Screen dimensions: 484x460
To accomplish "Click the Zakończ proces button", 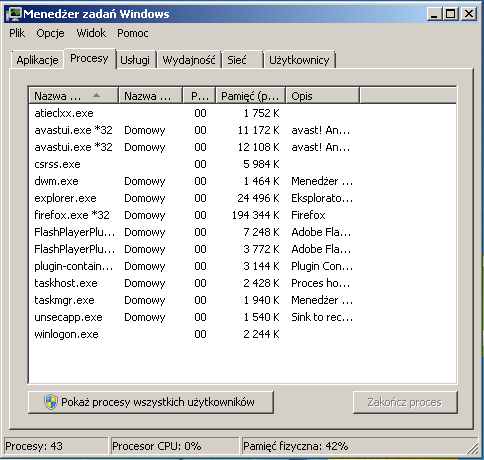I will [405, 402].
